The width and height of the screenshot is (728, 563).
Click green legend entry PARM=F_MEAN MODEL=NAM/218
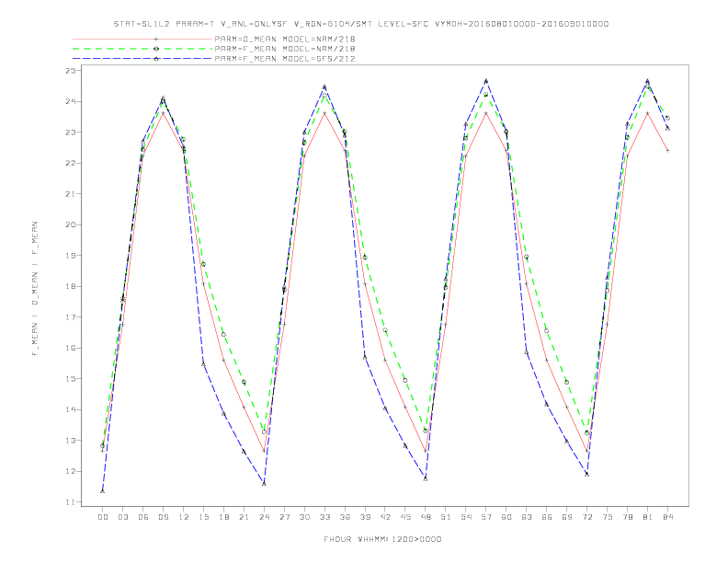point(285,49)
